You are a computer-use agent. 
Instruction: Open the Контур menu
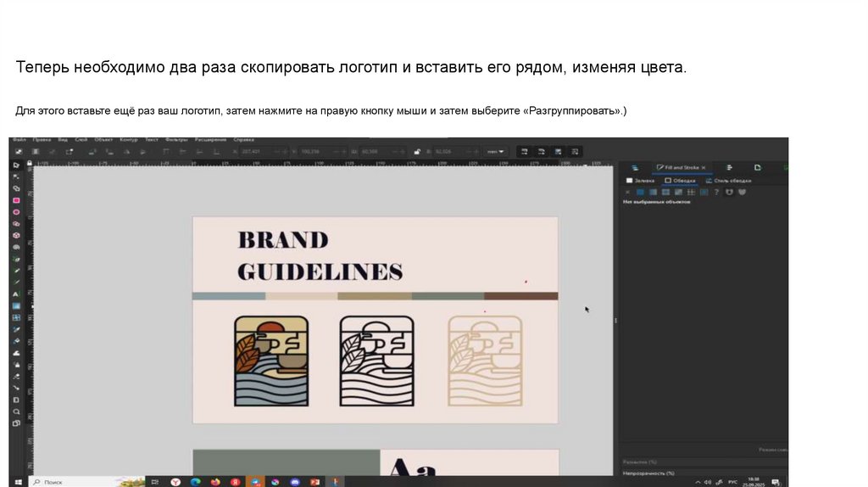point(128,139)
